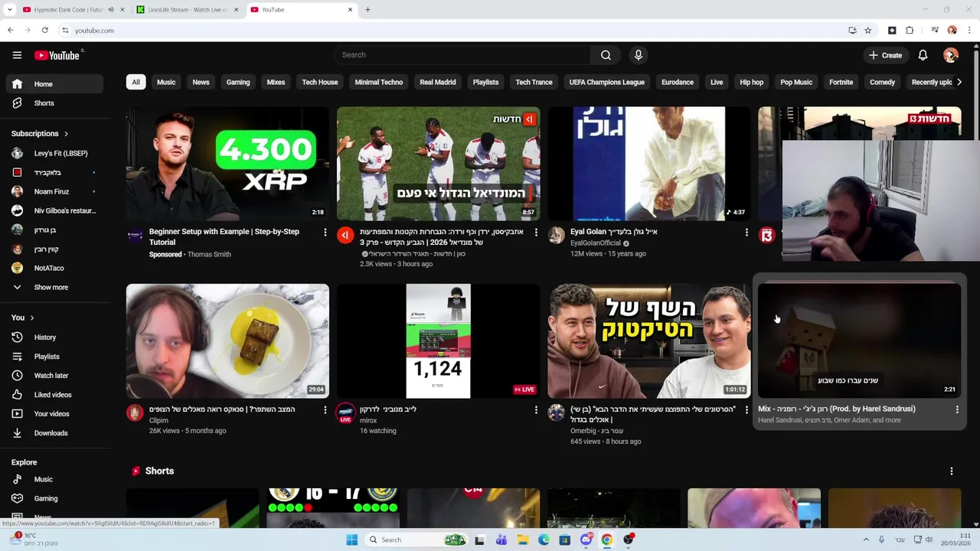Reload the page

point(45,31)
